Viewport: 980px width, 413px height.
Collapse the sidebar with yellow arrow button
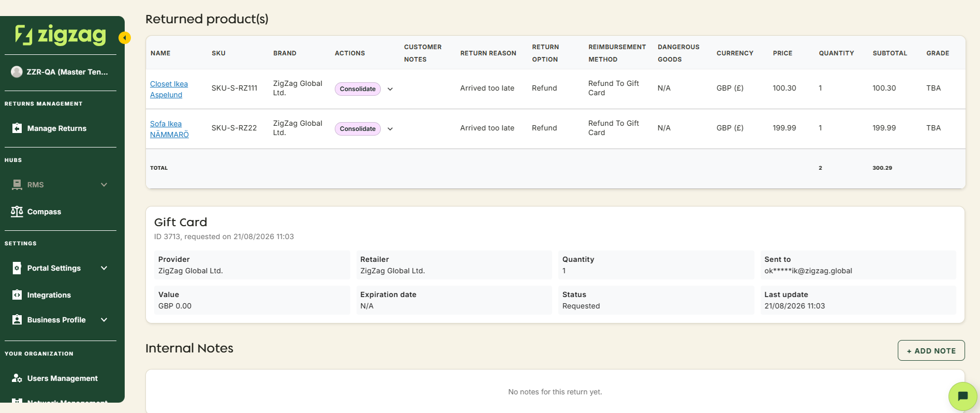coord(124,38)
